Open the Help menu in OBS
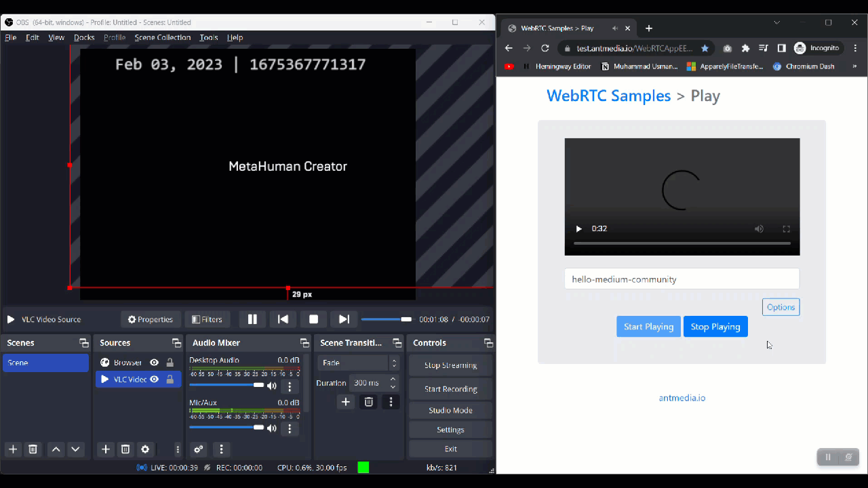Screen dimensions: 868x488 [235, 38]
